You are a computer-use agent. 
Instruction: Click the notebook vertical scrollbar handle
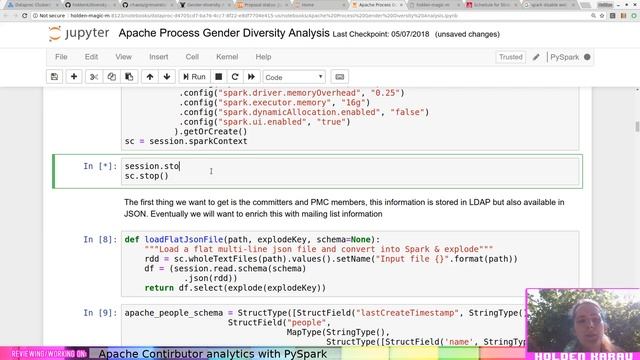coord(637,126)
